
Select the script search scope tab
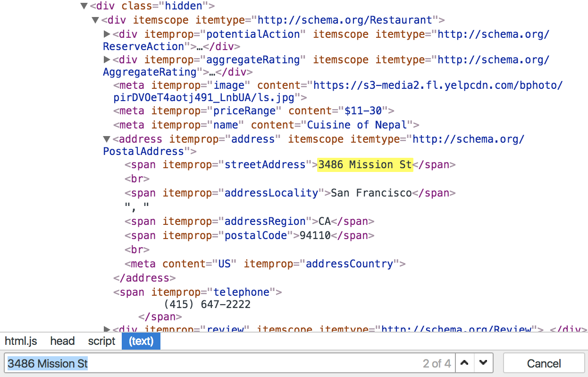click(101, 341)
